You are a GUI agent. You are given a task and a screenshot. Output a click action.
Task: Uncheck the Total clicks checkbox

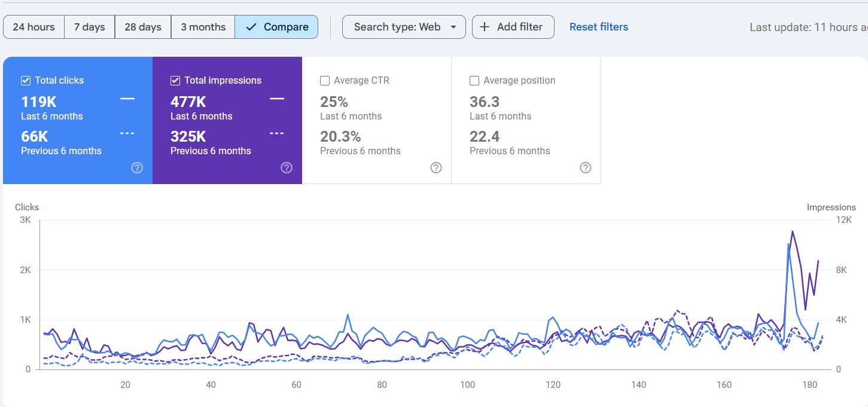[26, 81]
